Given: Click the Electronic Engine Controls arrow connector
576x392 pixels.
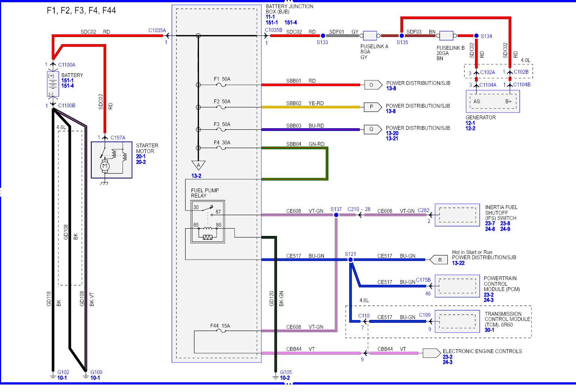Looking at the screenshot, I should [432, 353].
